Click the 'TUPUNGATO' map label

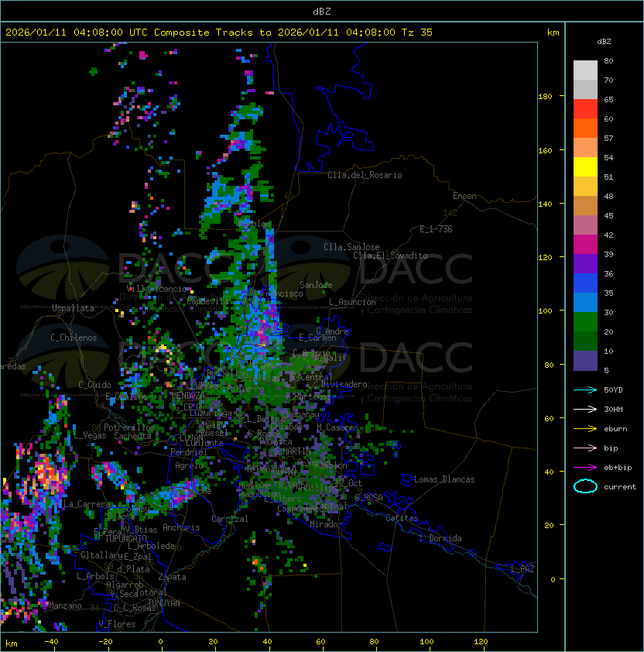[x=125, y=539]
